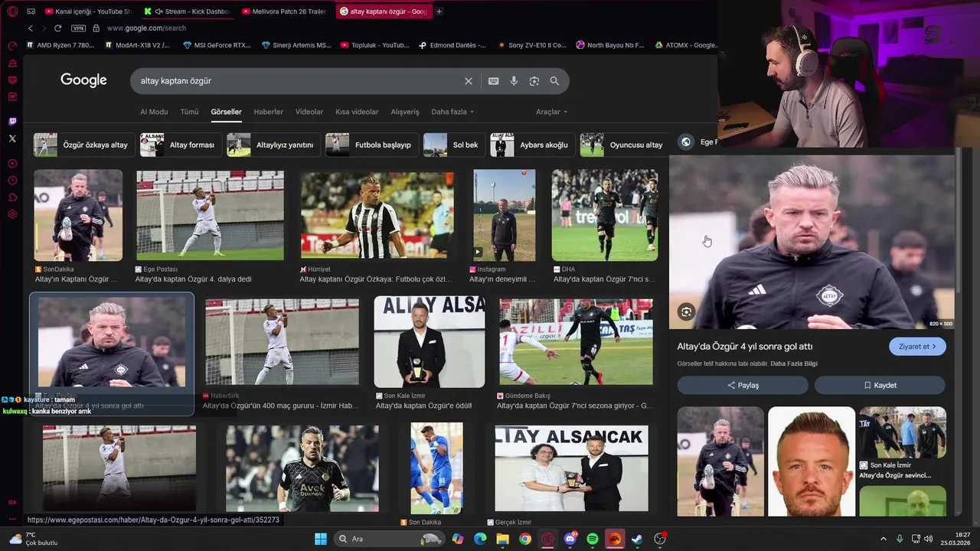Click the Ziyaret et button
The width and height of the screenshot is (980, 551).
click(x=917, y=347)
